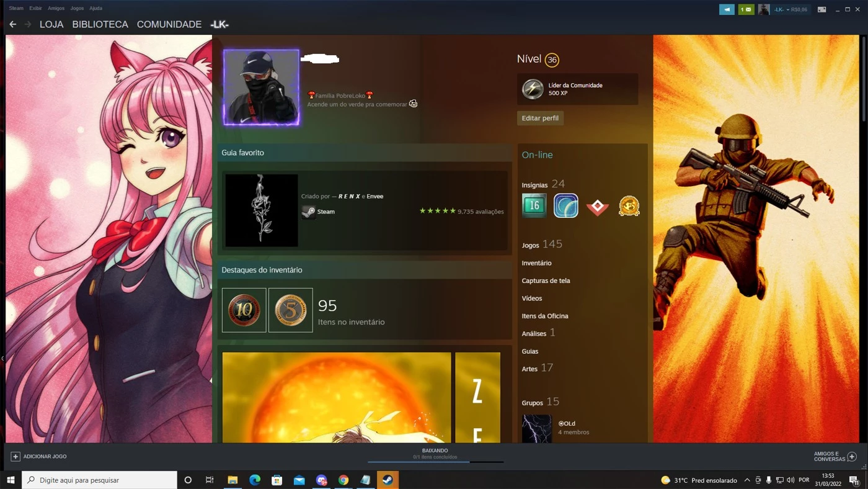Go to the BIBLIOTECA tab
The height and width of the screenshot is (489, 868).
(100, 24)
